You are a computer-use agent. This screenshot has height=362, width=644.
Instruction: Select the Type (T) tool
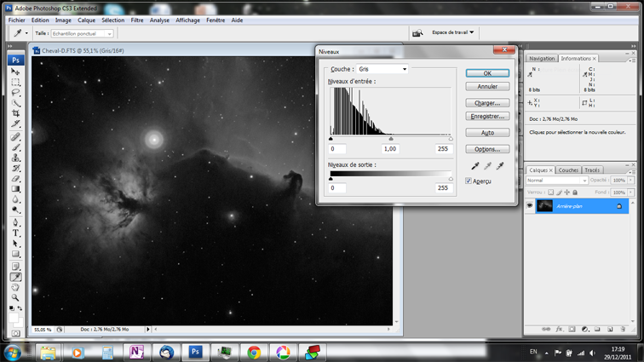click(x=15, y=233)
